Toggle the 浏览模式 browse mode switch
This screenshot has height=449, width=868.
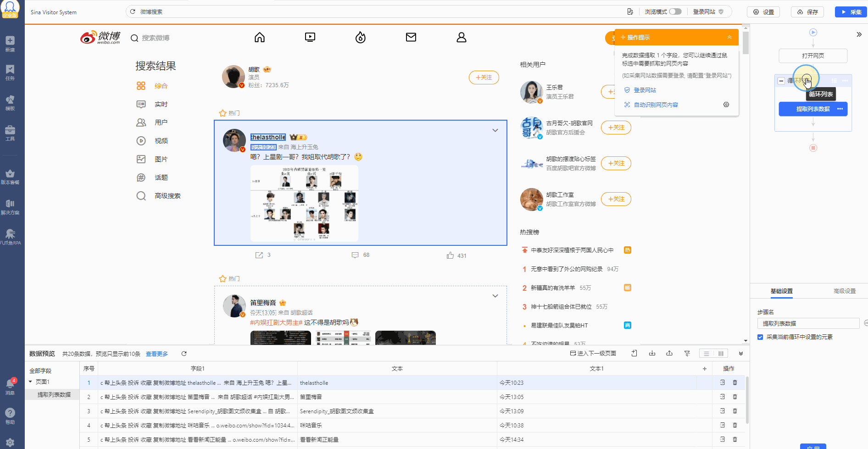675,11
